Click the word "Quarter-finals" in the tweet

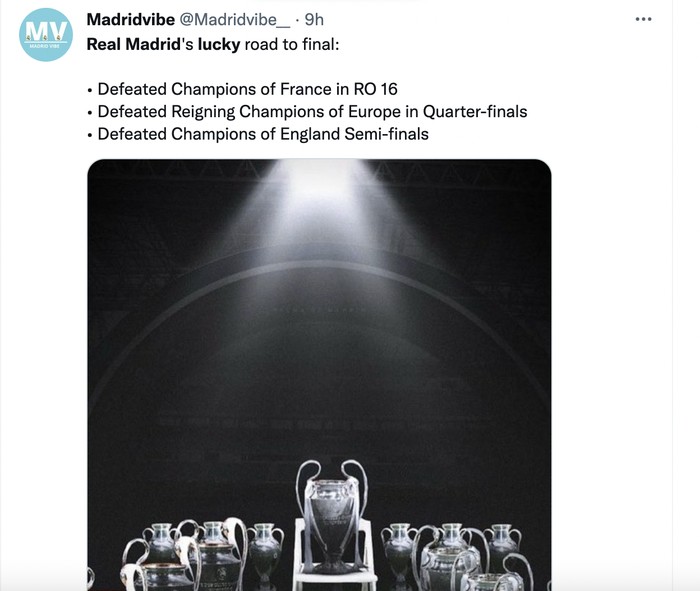pos(477,111)
